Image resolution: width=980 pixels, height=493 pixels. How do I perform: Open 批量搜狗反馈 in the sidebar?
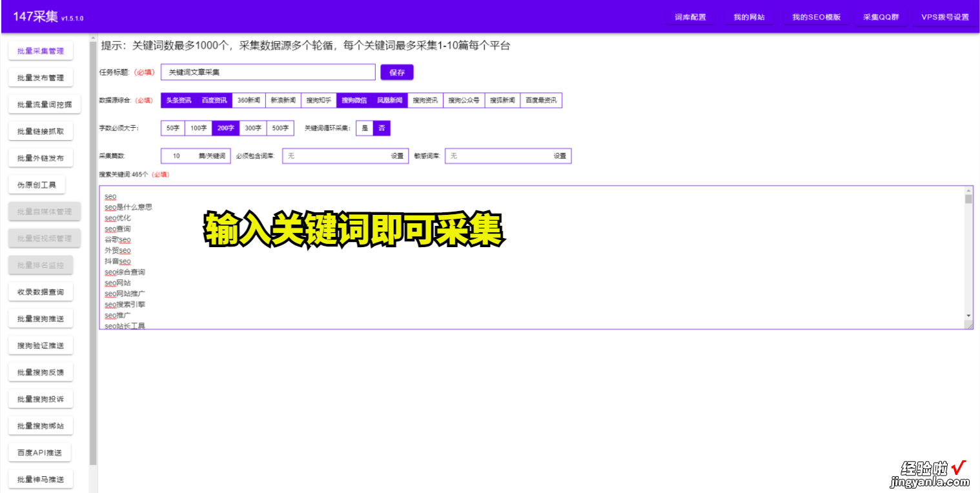pyautogui.click(x=41, y=372)
